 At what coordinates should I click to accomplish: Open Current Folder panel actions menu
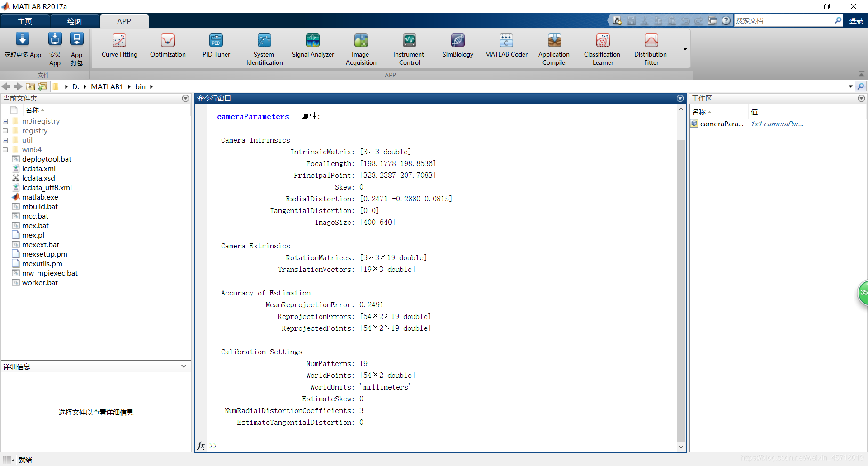coord(185,98)
